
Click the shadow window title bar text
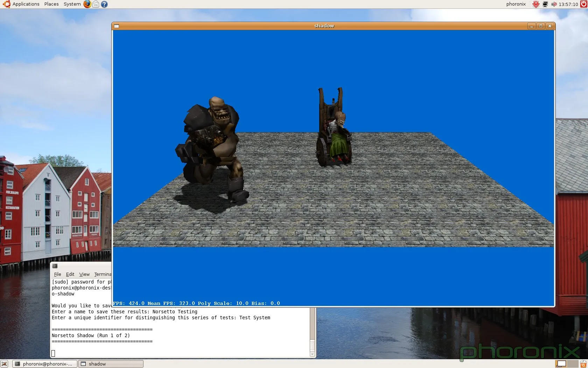click(x=324, y=26)
